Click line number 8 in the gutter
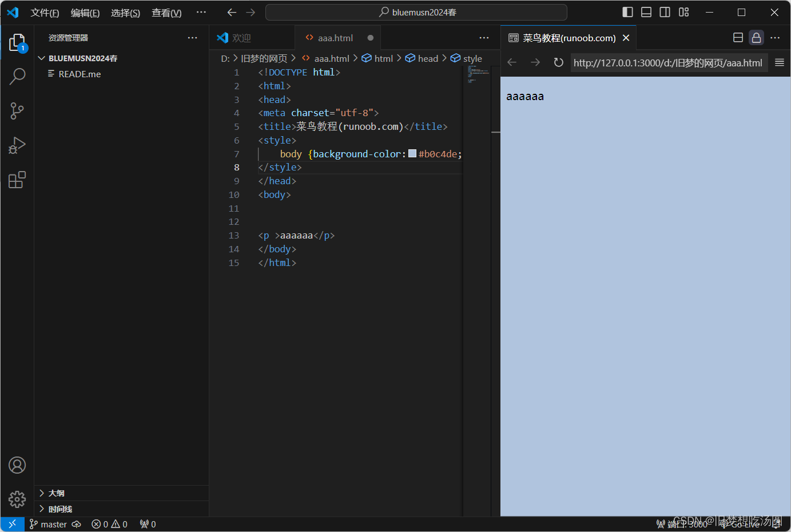Viewport: 791px width, 532px height. [237, 167]
